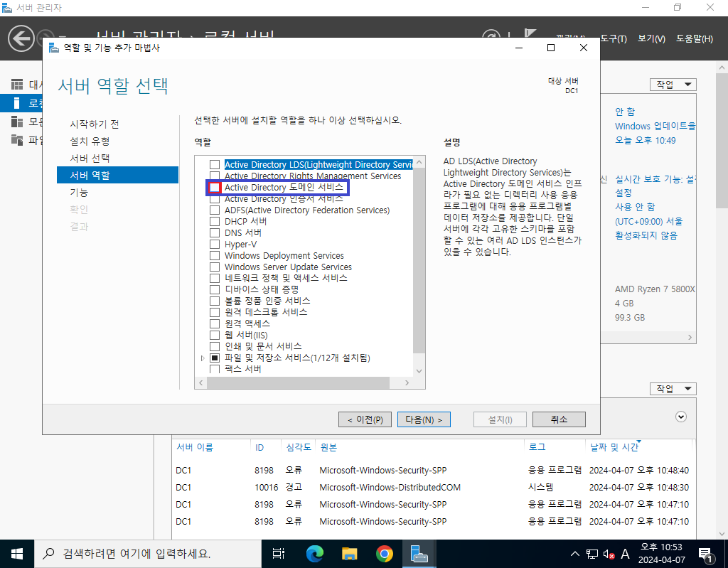Viewport: 728px width, 568px height.
Task: Go to the 설치 유형 wizard step
Action: click(x=90, y=141)
